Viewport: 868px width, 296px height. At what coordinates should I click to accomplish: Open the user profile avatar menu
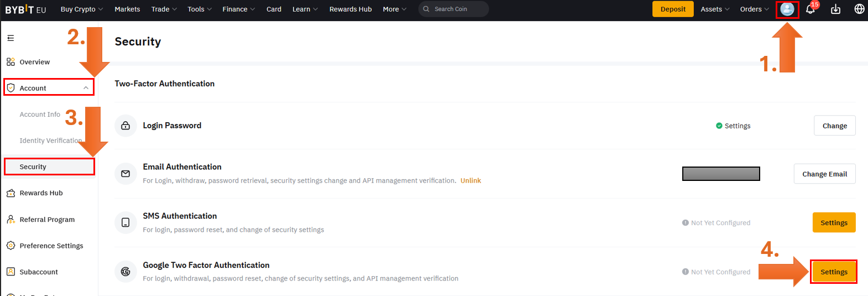tap(787, 9)
